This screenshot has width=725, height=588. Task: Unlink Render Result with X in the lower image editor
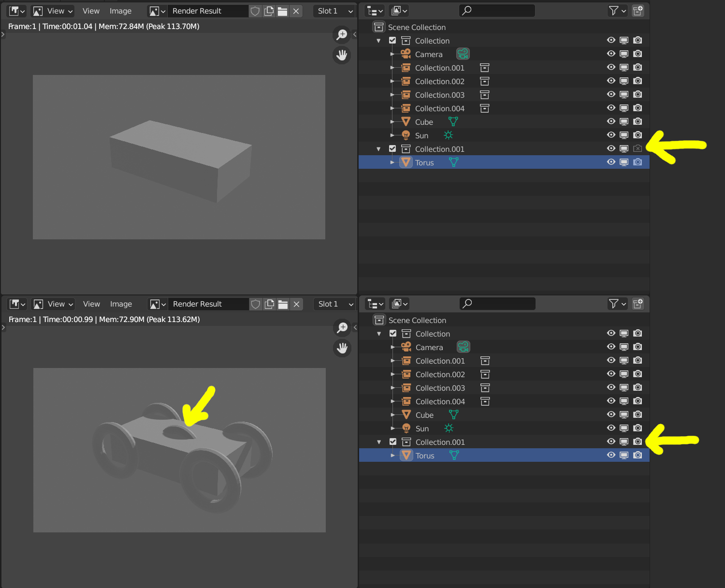296,304
